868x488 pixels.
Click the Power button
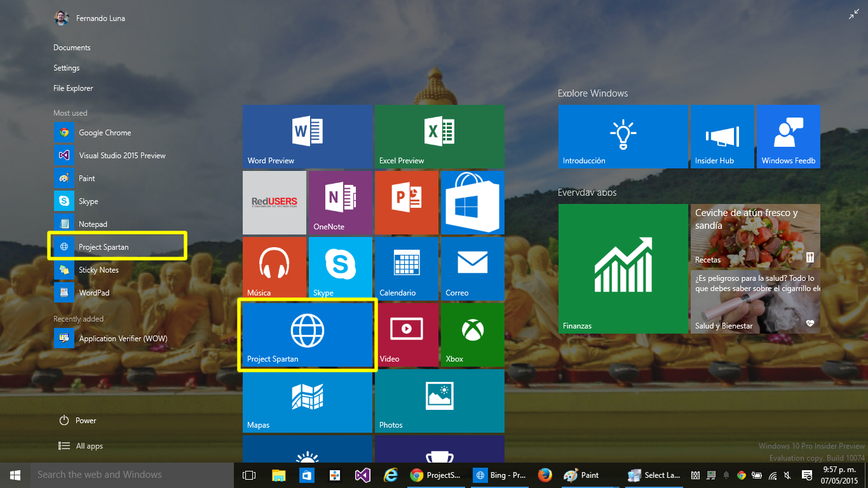(78, 421)
